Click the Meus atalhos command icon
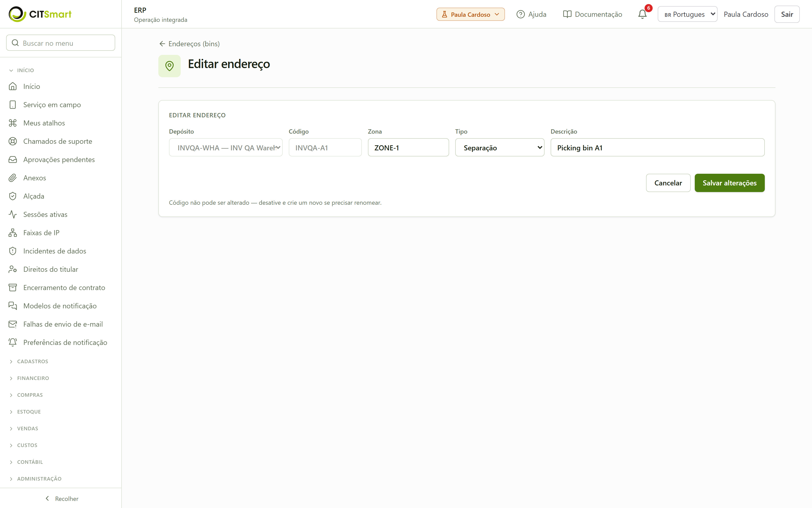The height and width of the screenshot is (508, 812). [x=13, y=123]
